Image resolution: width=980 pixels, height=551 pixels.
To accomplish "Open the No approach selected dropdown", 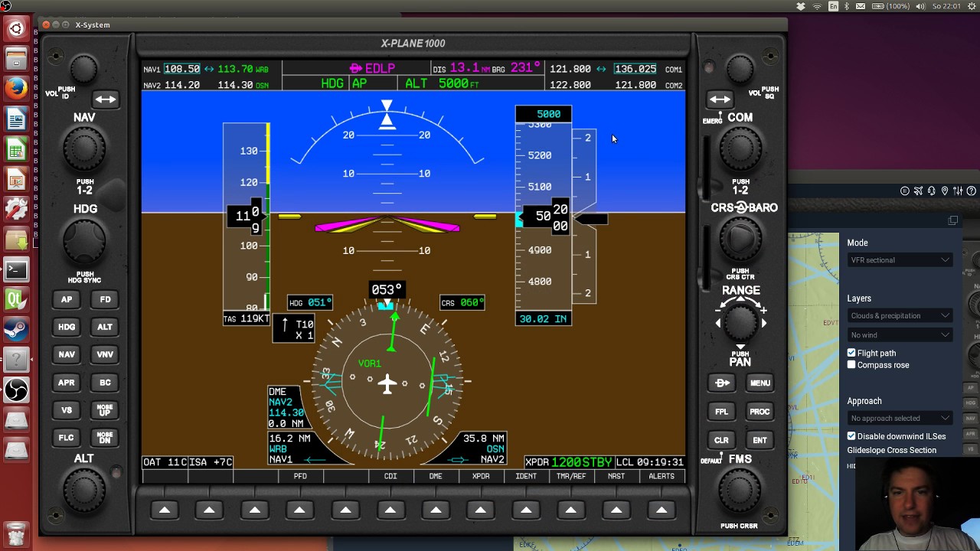I will [900, 418].
